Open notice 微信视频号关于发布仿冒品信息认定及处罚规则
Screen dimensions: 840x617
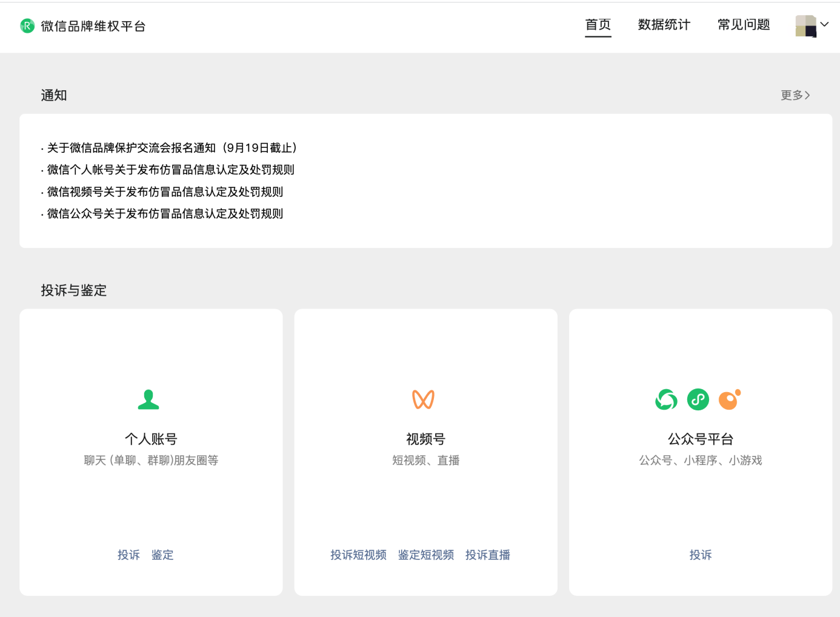point(165,192)
